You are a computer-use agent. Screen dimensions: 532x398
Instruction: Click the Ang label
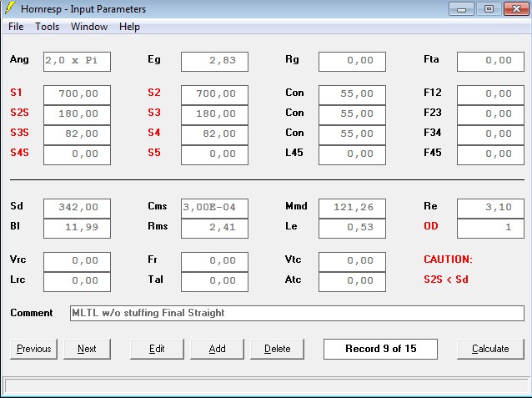19,59
